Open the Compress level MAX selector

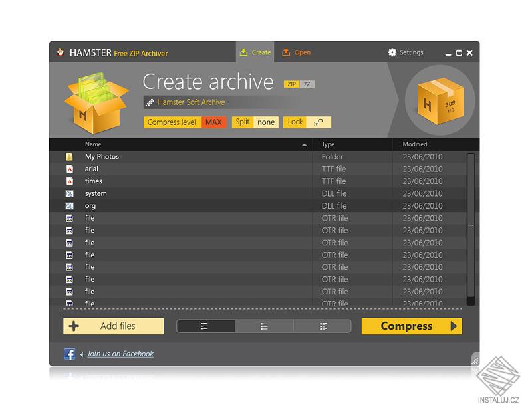point(185,122)
